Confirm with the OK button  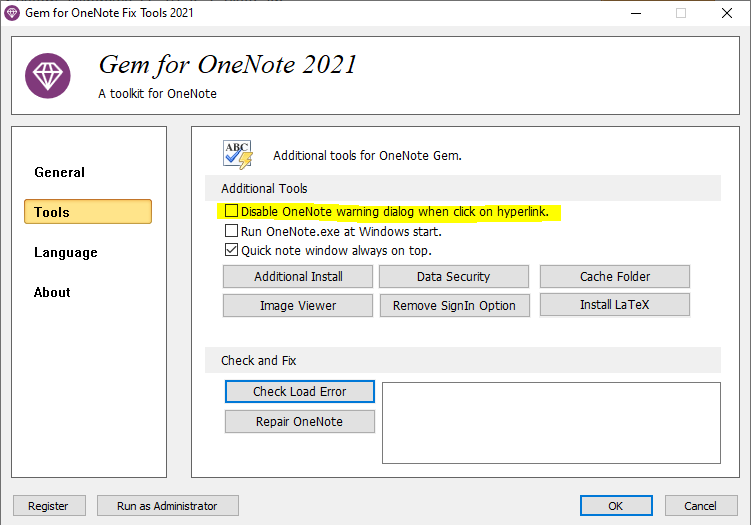point(616,506)
